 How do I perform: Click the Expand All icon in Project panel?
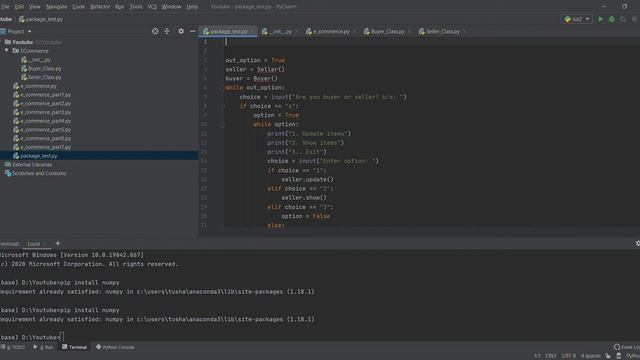click(x=167, y=31)
